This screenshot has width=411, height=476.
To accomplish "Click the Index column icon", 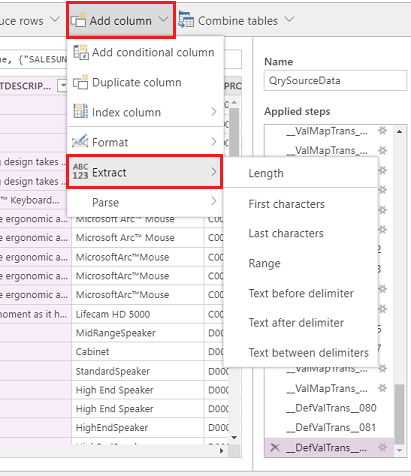I will [81, 112].
